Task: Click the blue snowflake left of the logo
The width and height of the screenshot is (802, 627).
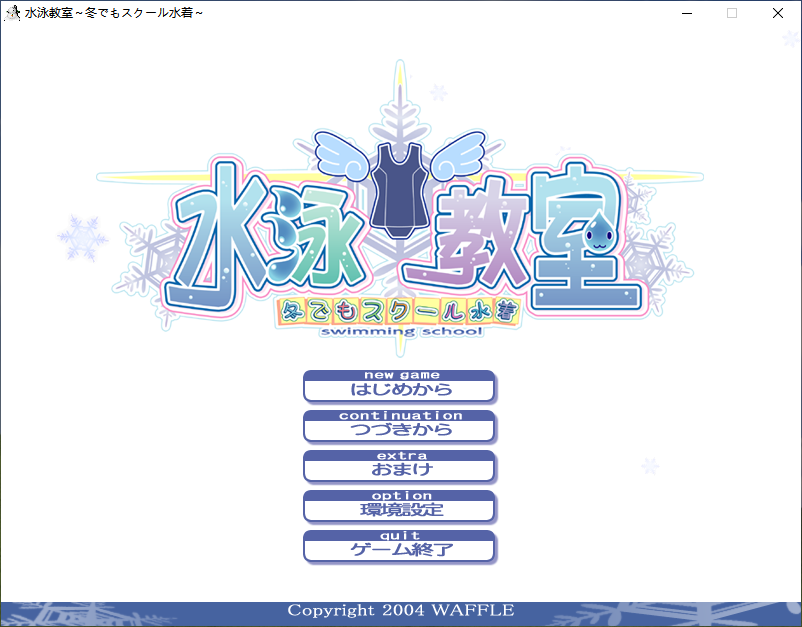Action: 82,239
